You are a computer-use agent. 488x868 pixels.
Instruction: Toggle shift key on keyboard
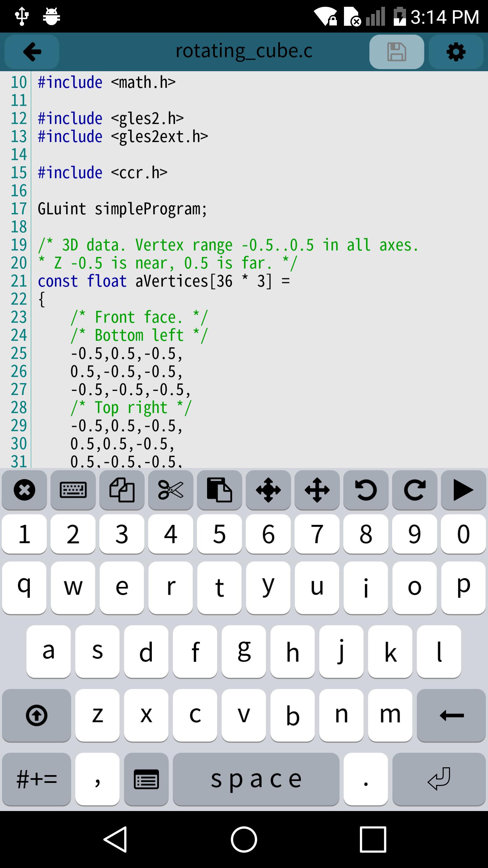[x=37, y=715]
